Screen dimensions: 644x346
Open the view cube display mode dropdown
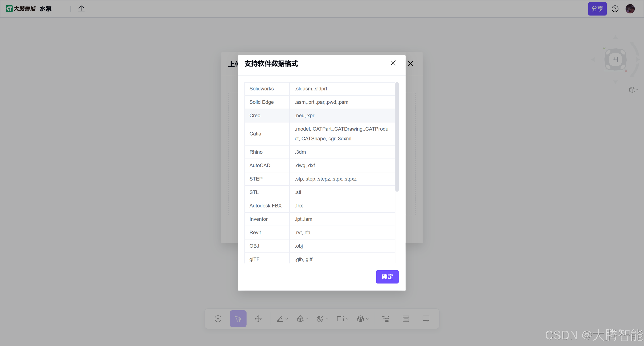tap(633, 90)
